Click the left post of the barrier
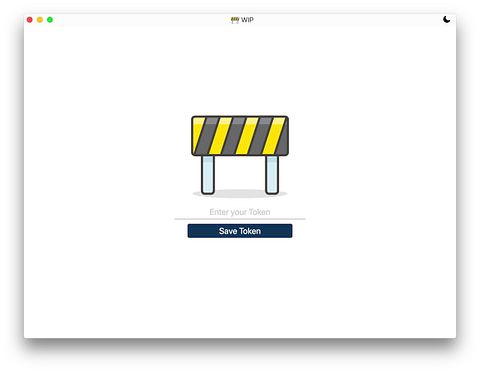This screenshot has width=480, height=372. (208, 175)
